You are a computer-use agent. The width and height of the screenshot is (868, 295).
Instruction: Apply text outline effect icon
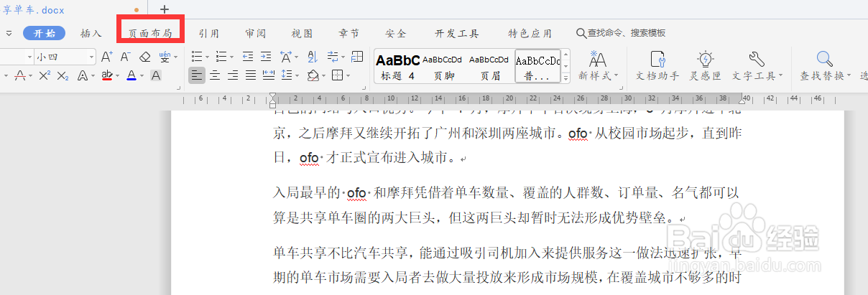point(82,75)
